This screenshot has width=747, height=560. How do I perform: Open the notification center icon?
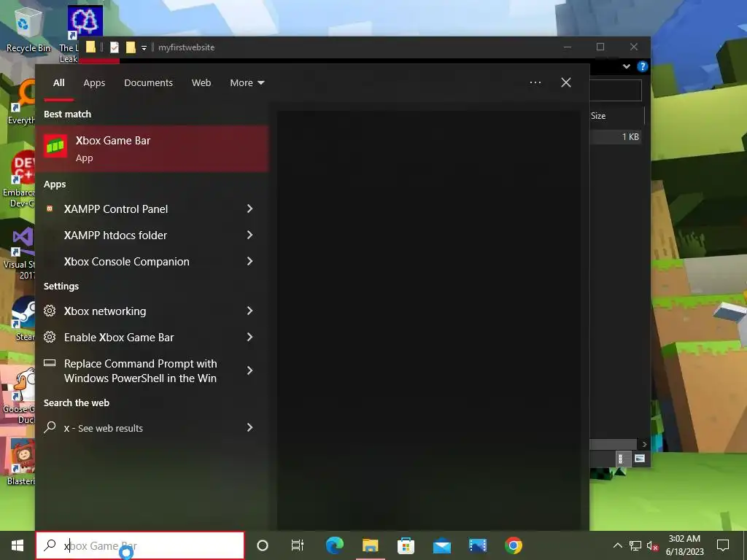[723, 545]
